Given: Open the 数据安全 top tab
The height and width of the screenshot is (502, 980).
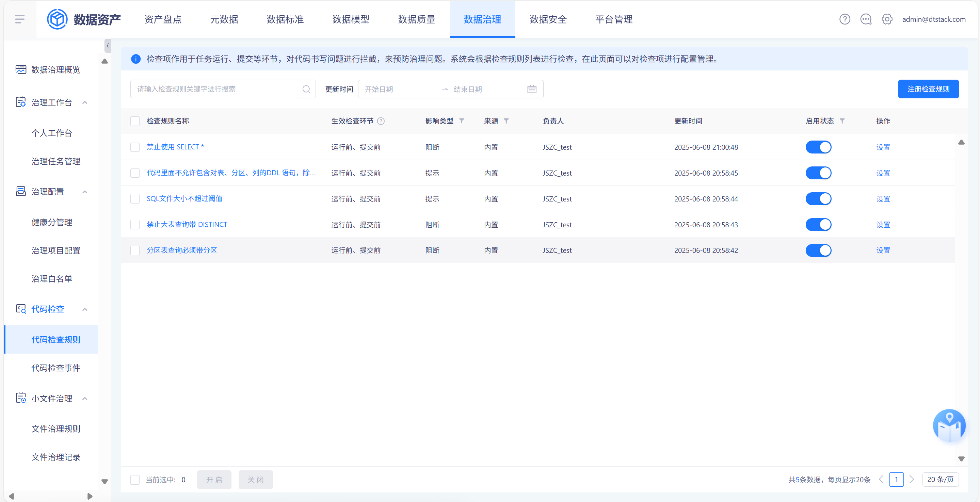Looking at the screenshot, I should tap(548, 19).
